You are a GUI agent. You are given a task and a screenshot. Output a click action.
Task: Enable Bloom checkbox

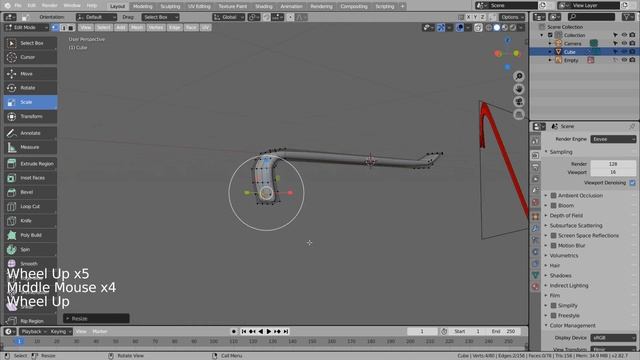(x=553, y=206)
